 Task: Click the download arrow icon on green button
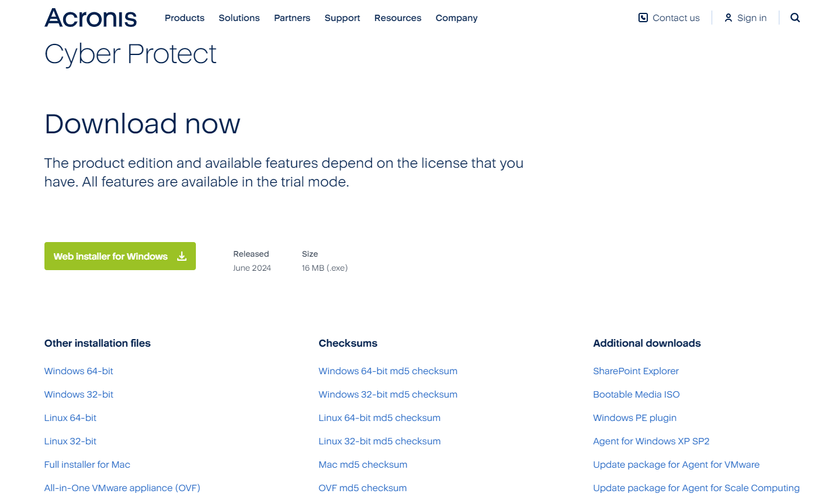(x=182, y=256)
